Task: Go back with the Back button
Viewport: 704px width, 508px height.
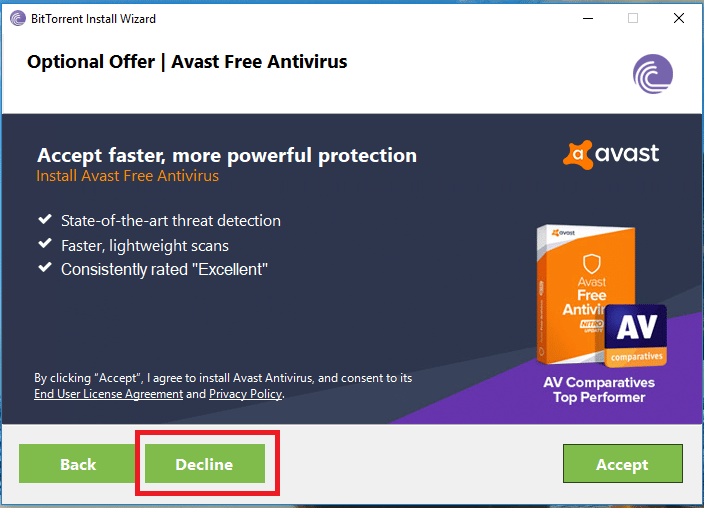Action: point(78,464)
